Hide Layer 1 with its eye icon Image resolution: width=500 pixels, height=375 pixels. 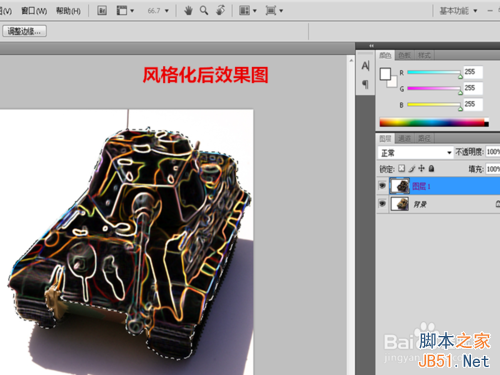point(382,185)
